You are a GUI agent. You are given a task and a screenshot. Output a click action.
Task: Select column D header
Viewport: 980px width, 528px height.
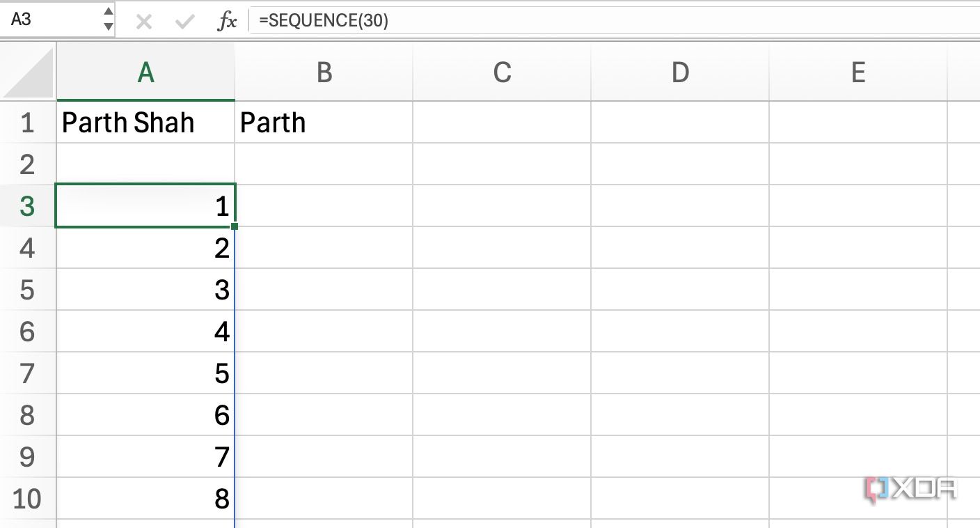(x=679, y=71)
